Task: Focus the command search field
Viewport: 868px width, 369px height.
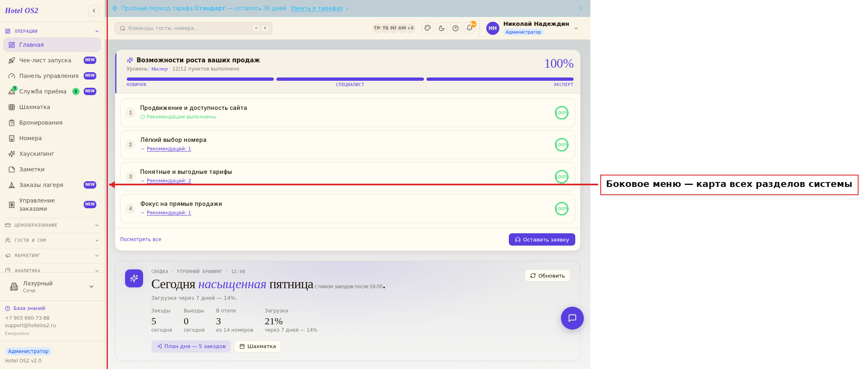Action: (194, 28)
